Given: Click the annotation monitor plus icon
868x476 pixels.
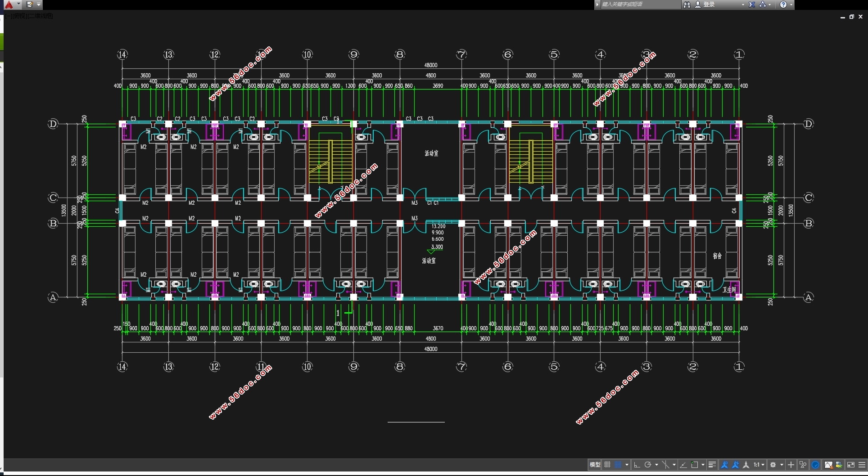Looking at the screenshot, I should tap(791, 465).
